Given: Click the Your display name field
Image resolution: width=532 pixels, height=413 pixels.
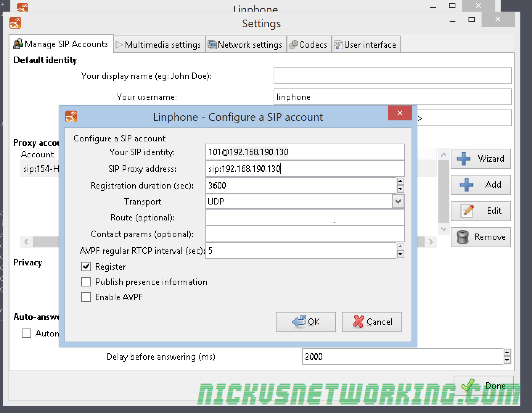Looking at the screenshot, I should click(x=393, y=76).
